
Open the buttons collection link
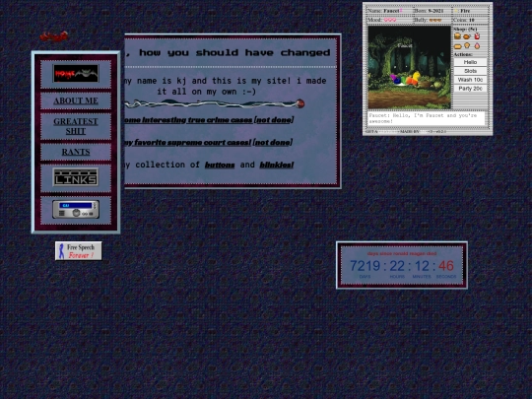[220, 165]
